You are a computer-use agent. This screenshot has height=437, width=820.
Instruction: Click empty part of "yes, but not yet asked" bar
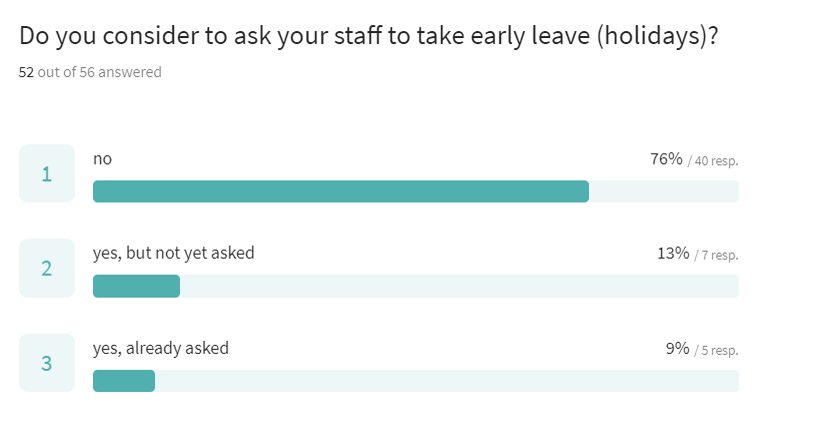(x=458, y=286)
